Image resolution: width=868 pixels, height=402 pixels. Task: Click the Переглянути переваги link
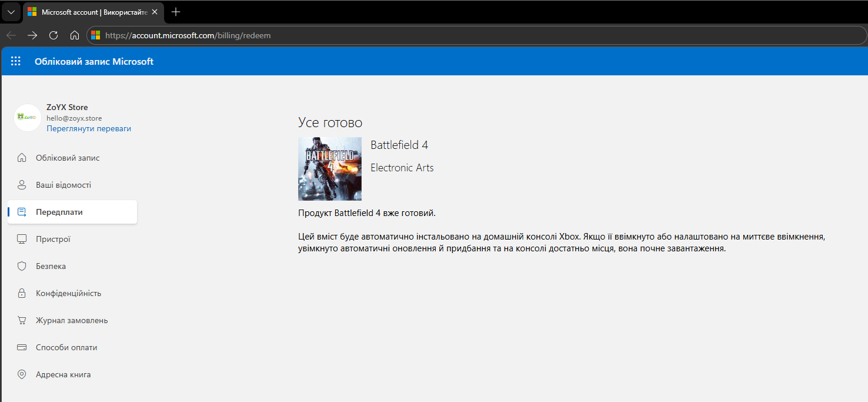click(x=89, y=128)
